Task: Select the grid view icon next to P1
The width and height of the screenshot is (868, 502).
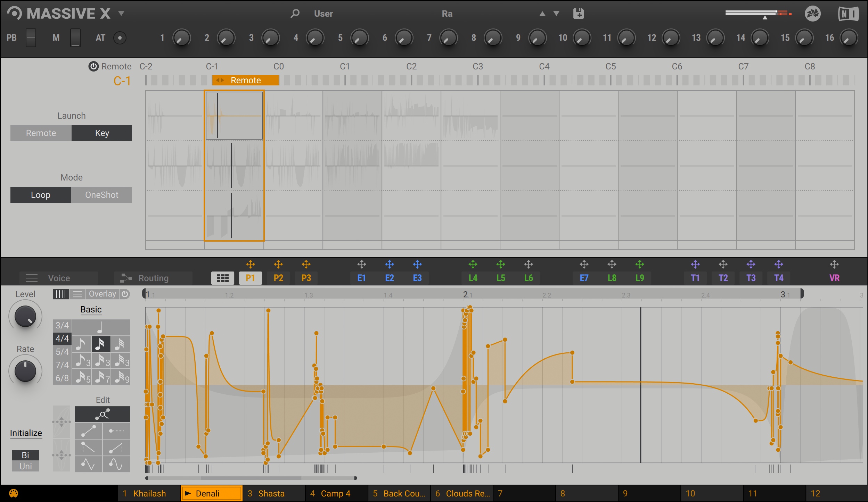Action: pos(223,278)
